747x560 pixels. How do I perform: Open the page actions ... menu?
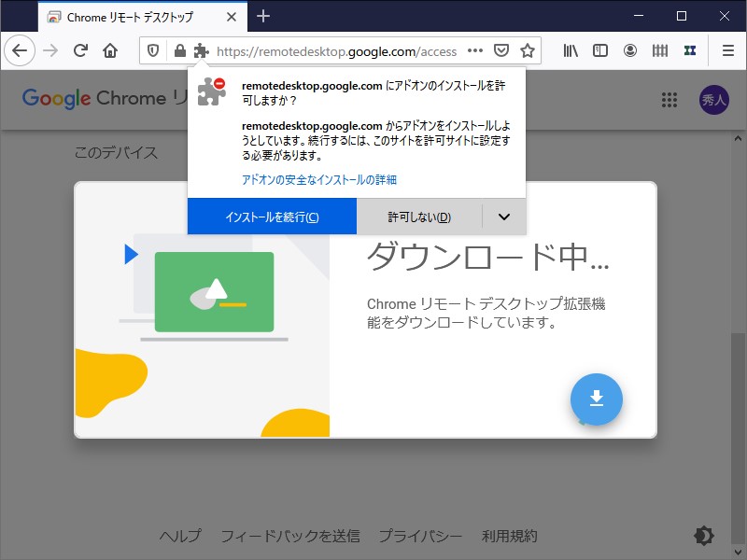475,50
